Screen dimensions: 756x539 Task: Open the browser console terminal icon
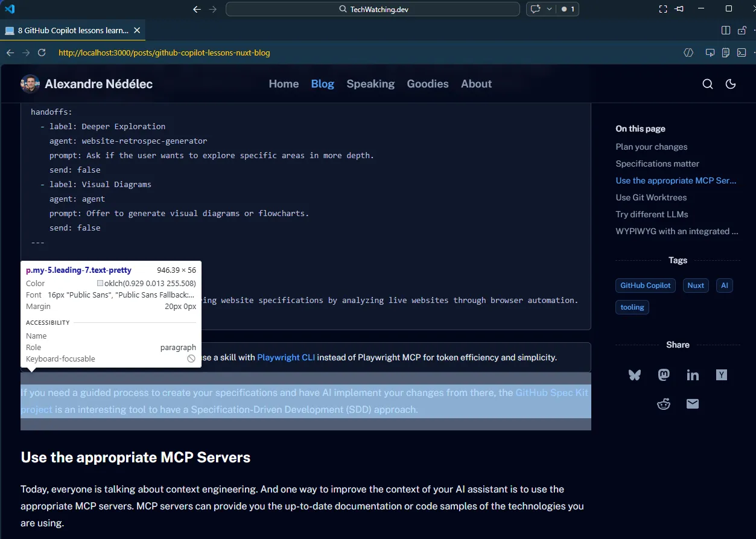741,53
